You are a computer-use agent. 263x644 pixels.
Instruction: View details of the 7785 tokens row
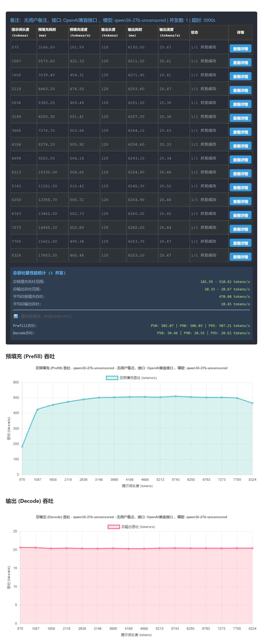click(240, 243)
